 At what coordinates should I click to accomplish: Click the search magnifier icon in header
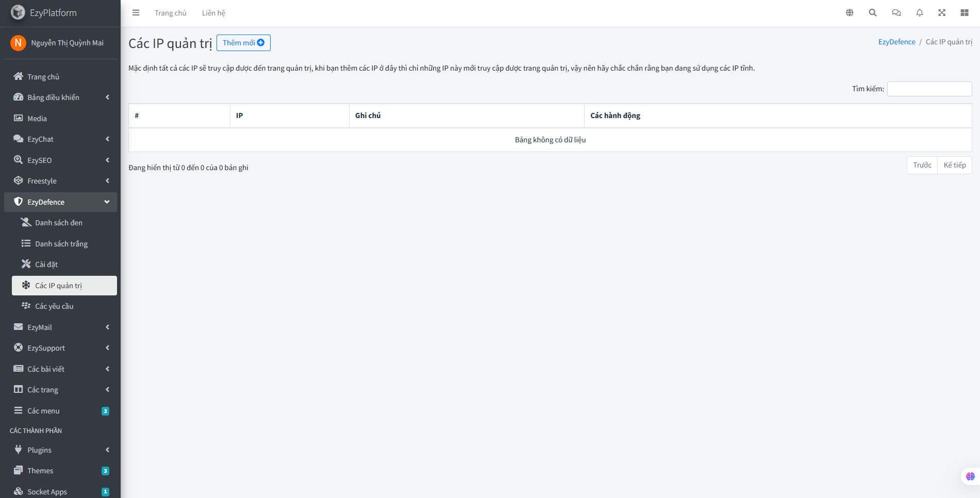[x=873, y=13]
